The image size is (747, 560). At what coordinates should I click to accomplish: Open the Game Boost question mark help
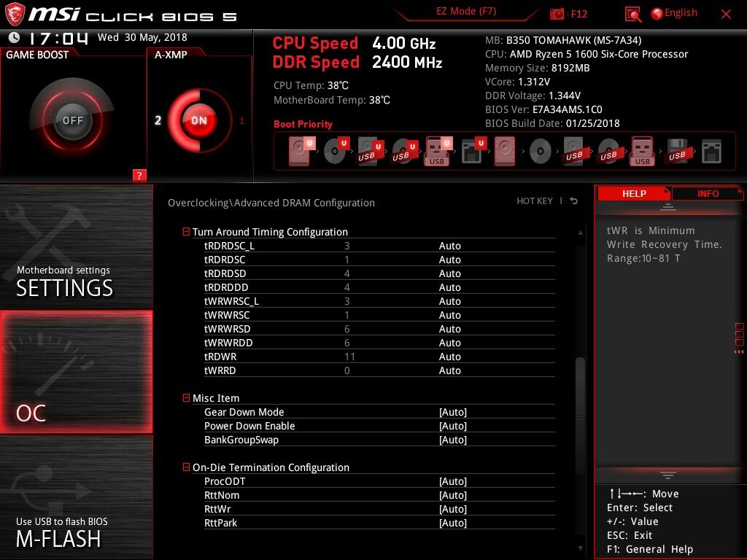[139, 175]
